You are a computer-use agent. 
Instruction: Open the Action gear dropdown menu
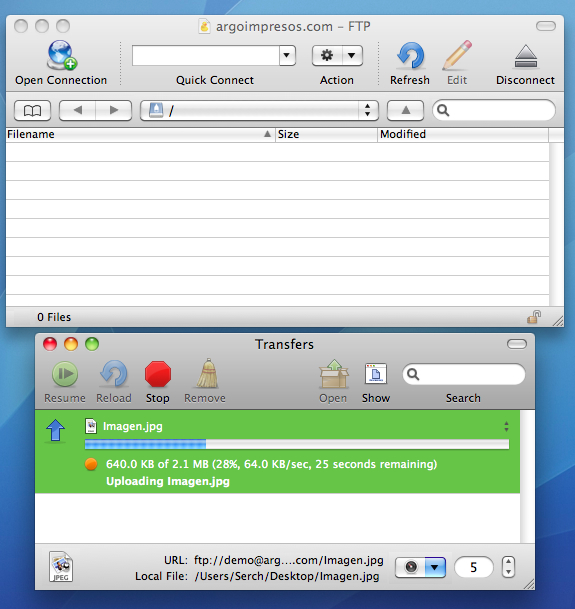click(337, 56)
